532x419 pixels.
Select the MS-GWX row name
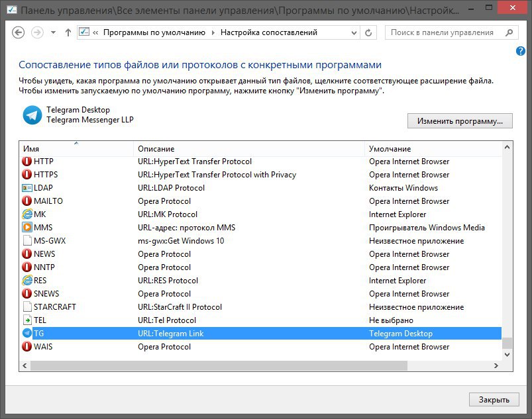50,241
